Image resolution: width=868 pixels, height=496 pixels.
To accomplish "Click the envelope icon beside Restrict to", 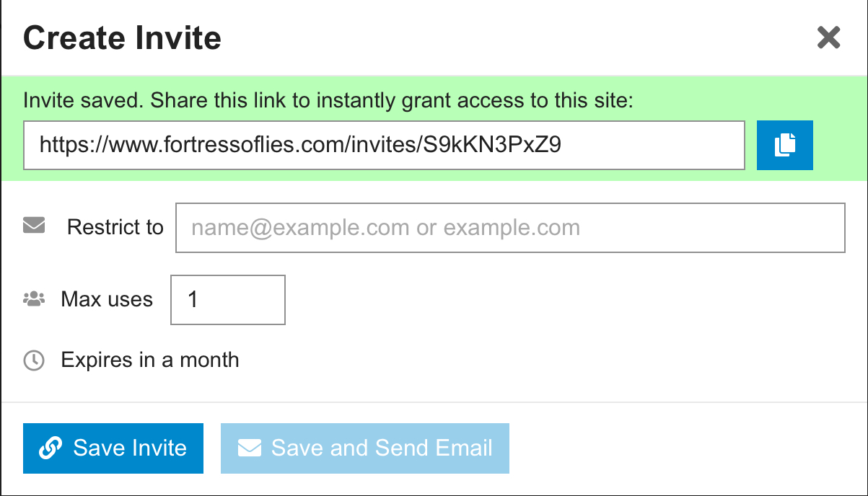I will point(34,227).
